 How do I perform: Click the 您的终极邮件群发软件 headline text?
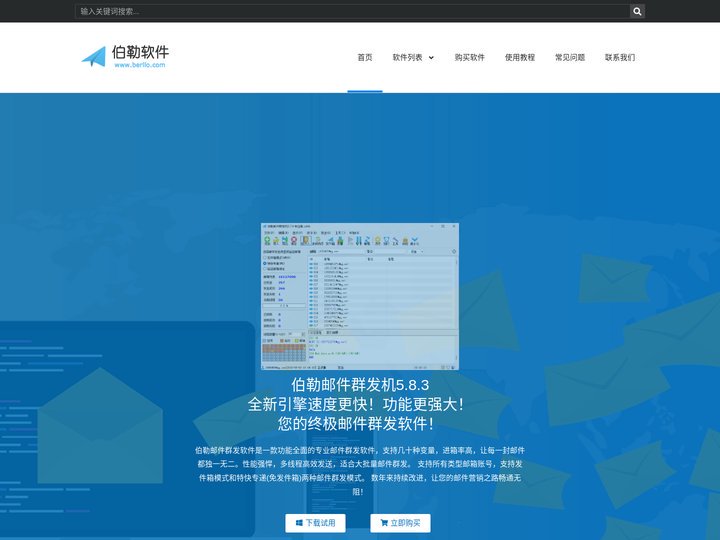pyautogui.click(x=356, y=424)
